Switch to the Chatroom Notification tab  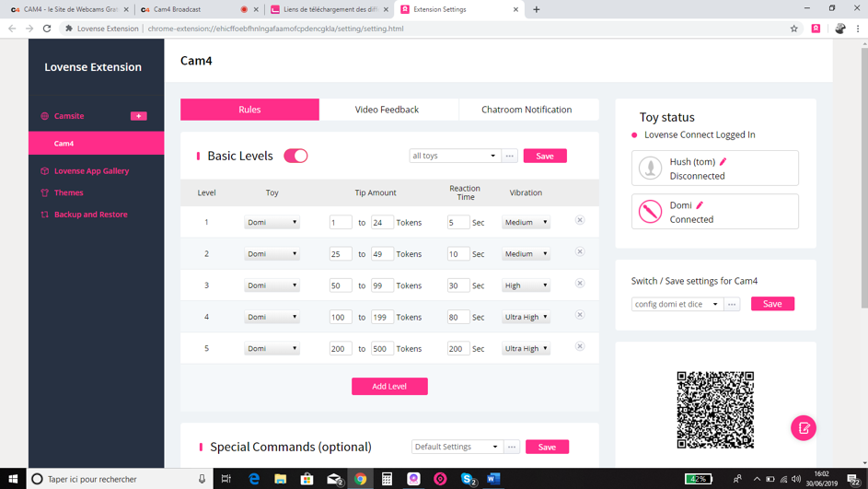(x=527, y=110)
